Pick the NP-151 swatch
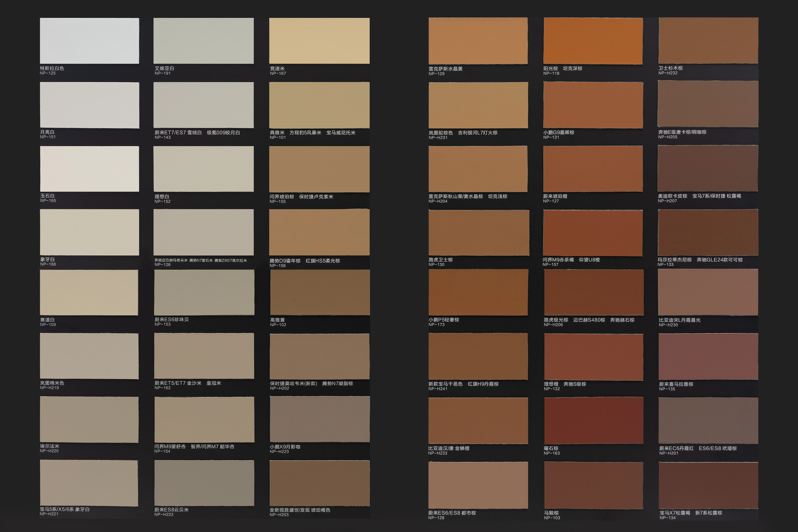The width and height of the screenshot is (798, 532). [x=90, y=105]
